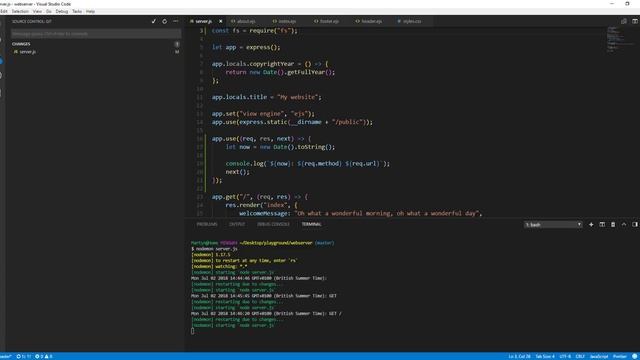The height and width of the screenshot is (360, 640).
Task: Select the TERMINAL panel tab
Action: pos(311,224)
